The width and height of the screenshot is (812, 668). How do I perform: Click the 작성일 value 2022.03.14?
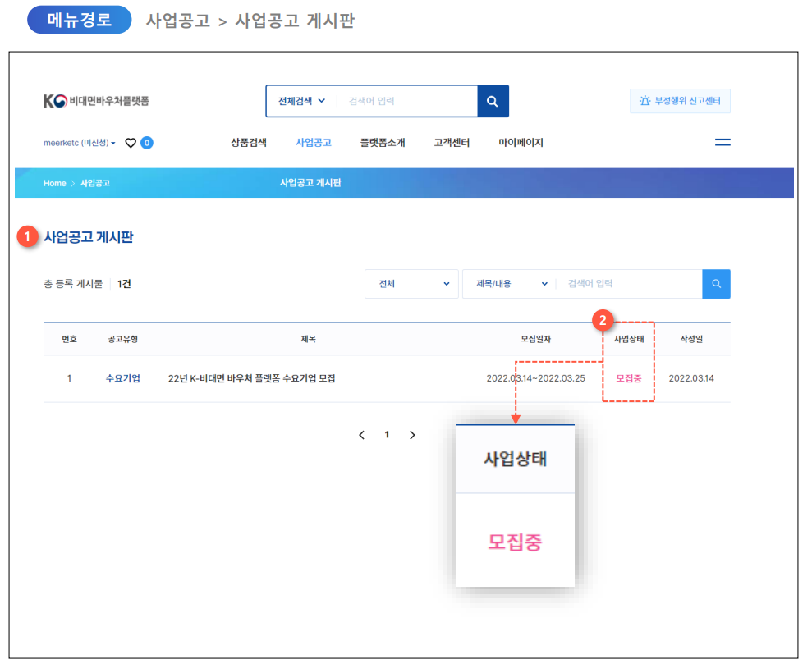[691, 379]
